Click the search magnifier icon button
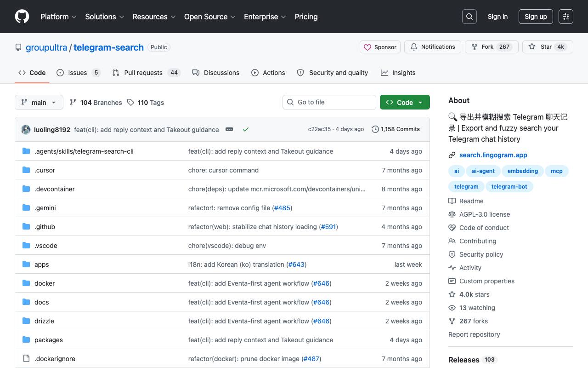 469,17
